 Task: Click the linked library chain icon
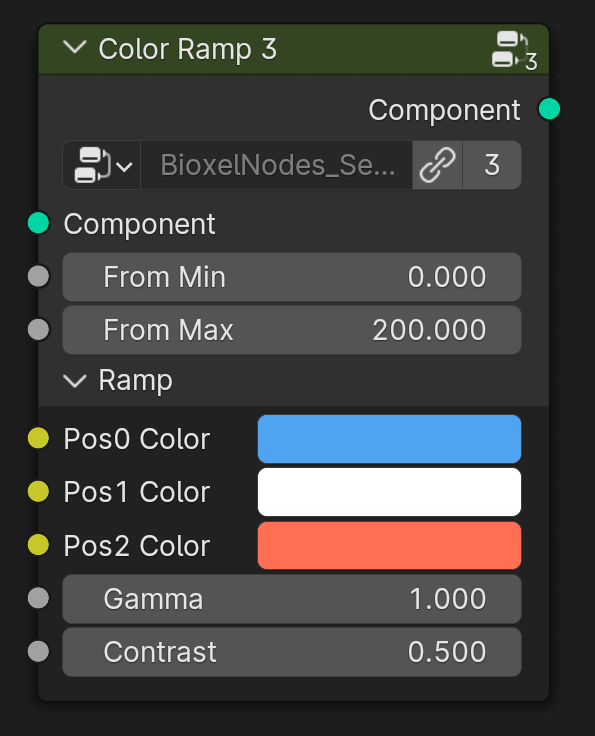(437, 165)
